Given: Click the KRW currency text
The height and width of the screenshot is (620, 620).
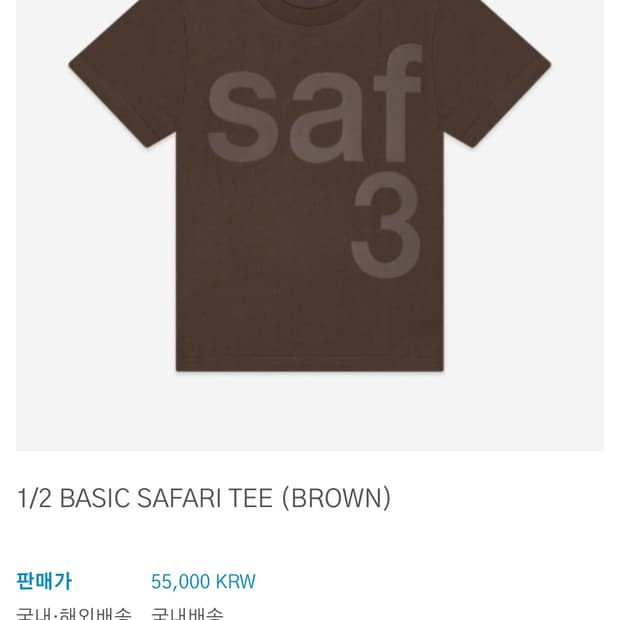Looking at the screenshot, I should click(x=236, y=582).
